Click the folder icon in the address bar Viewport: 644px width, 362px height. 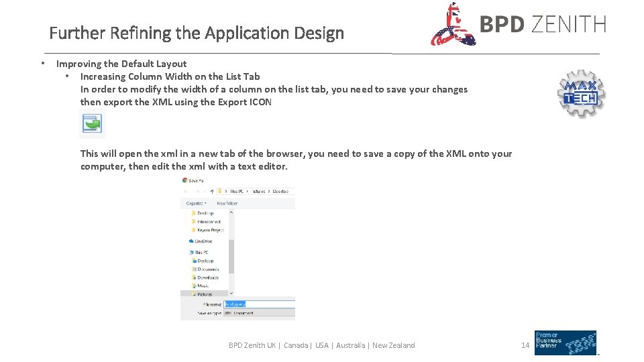(x=220, y=191)
